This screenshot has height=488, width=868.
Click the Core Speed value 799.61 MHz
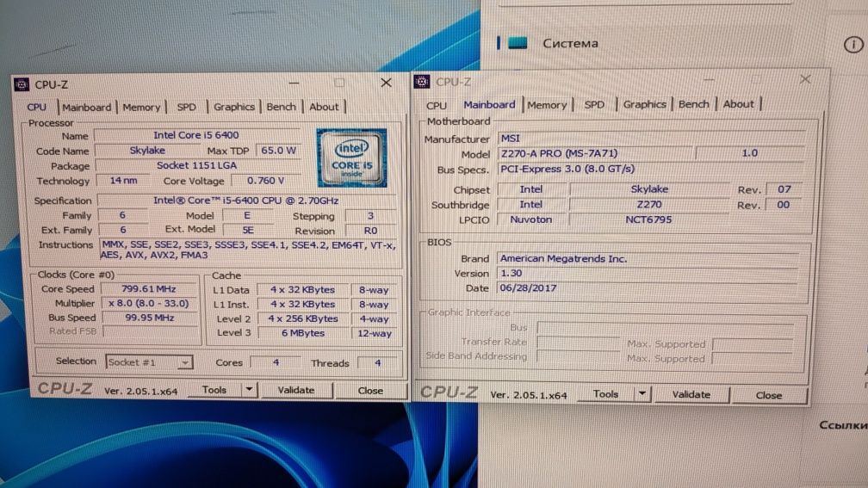(x=148, y=289)
